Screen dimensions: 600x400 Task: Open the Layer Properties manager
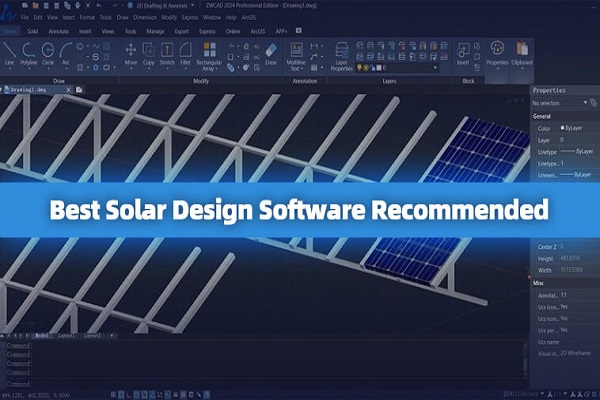pos(341,57)
